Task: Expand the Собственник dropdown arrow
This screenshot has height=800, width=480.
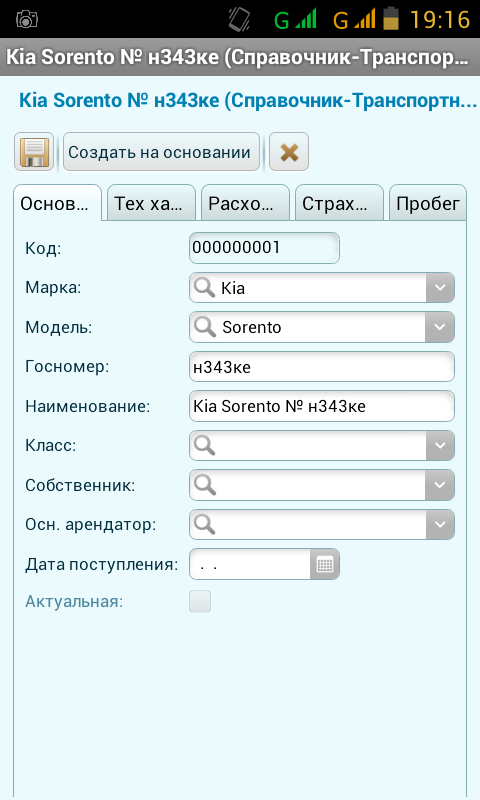Action: [440, 485]
